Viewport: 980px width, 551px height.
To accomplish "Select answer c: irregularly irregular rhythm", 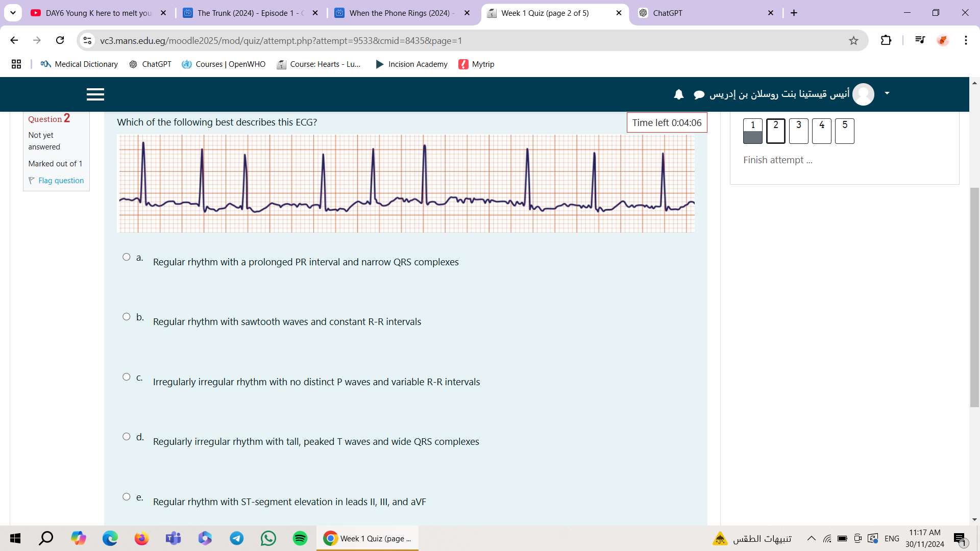I will pos(127,377).
